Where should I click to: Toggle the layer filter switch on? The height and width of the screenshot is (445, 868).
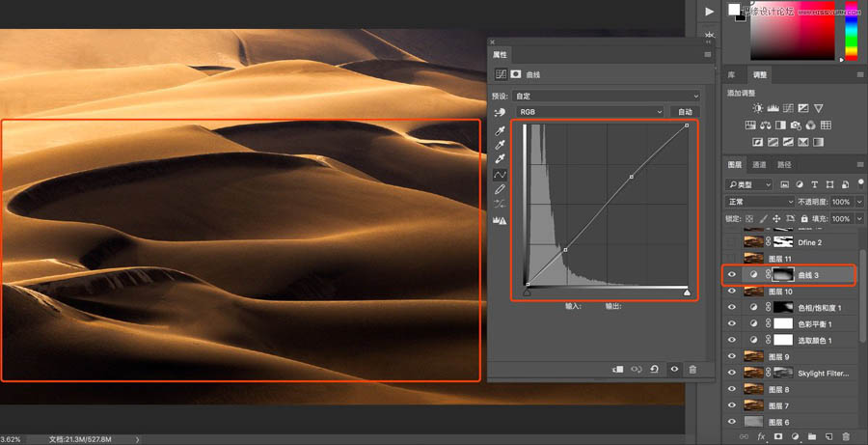(861, 182)
